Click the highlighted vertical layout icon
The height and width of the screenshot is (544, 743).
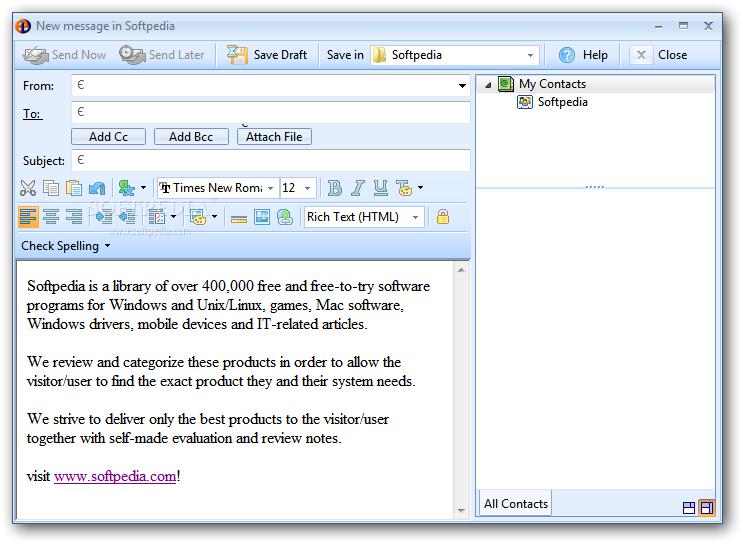click(707, 508)
